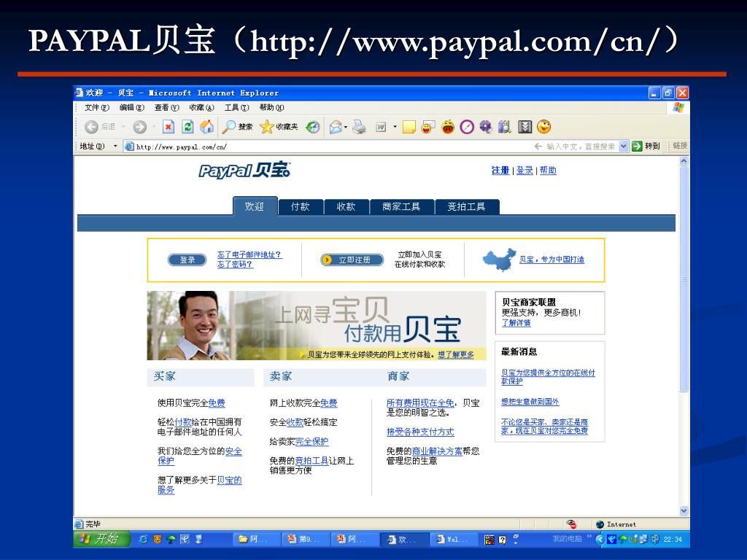Click the purple gear toolbar icon
747x560 pixels.
485,127
